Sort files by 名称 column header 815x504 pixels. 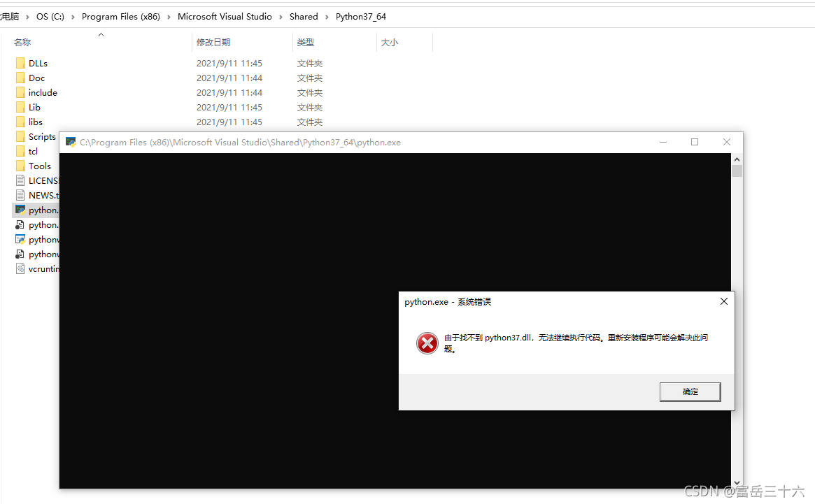coord(22,42)
